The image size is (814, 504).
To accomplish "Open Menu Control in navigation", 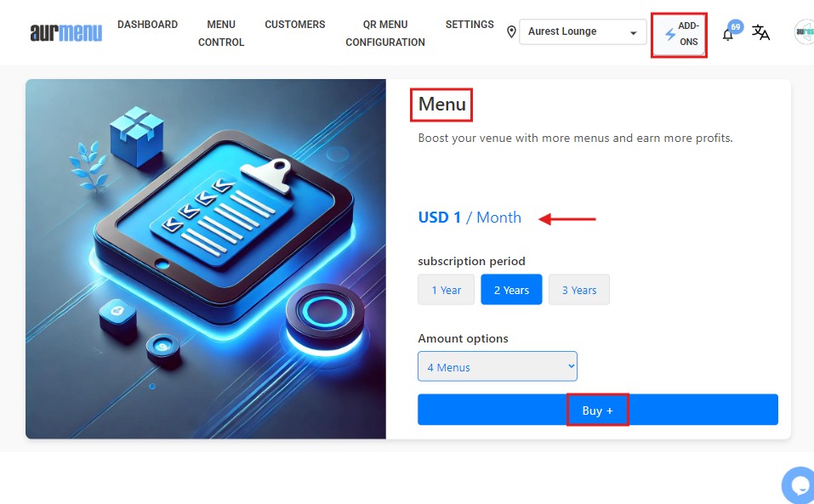I will click(221, 33).
